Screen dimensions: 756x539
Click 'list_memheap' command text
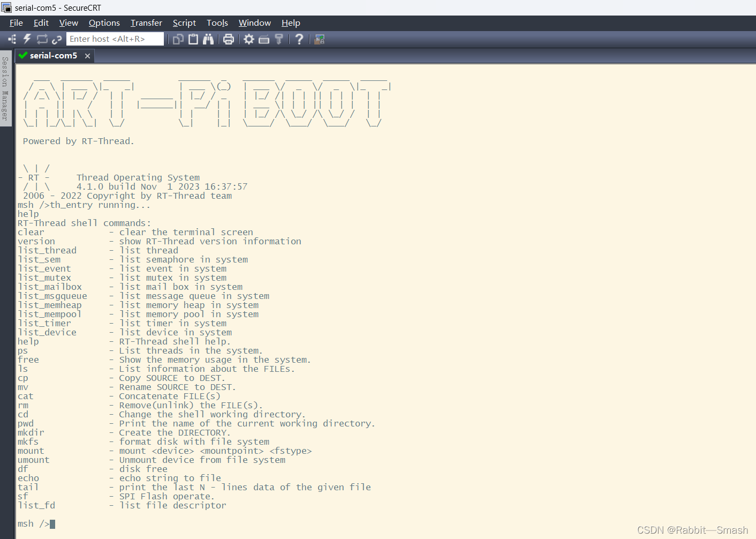click(x=50, y=305)
